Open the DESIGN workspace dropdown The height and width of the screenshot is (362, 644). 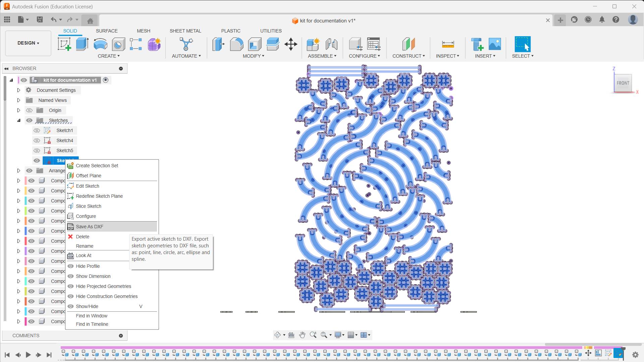[x=28, y=43]
